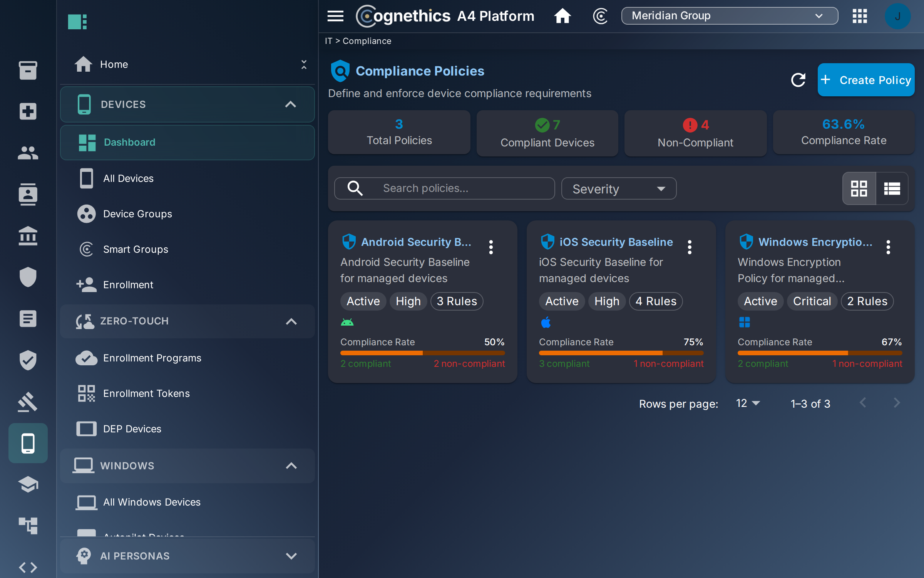The image size is (924, 578).
Task: Click the search magnifier icon
Action: (355, 188)
